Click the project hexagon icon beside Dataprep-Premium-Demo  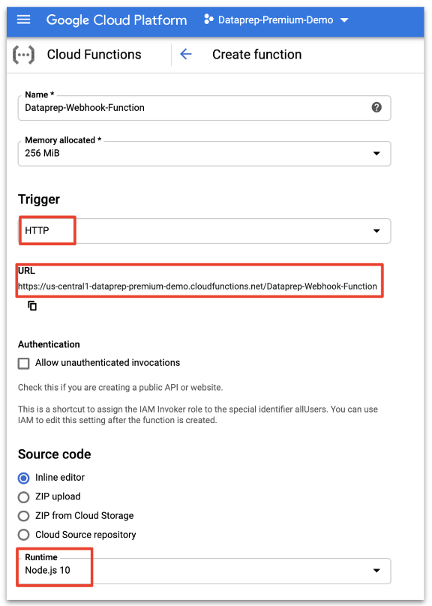209,19
